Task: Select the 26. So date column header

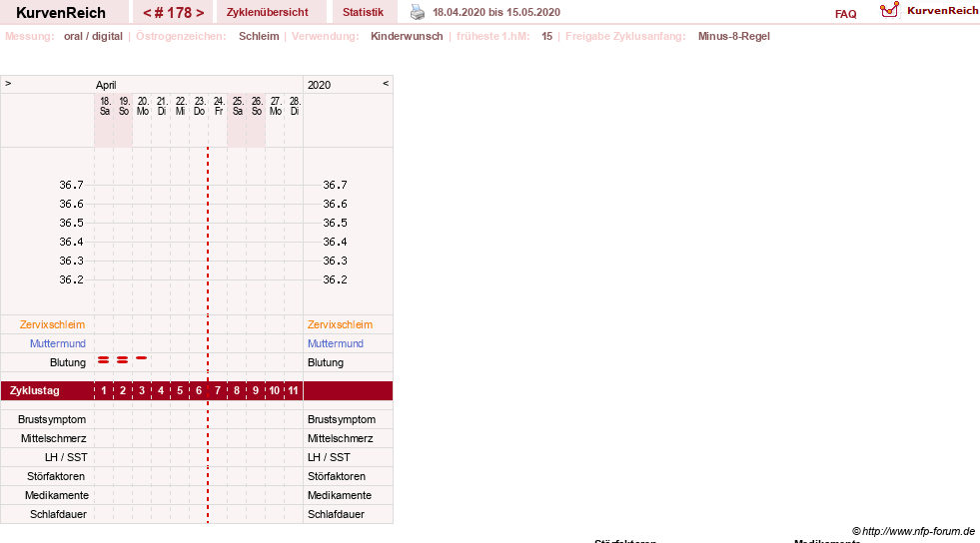Action: coord(257,106)
